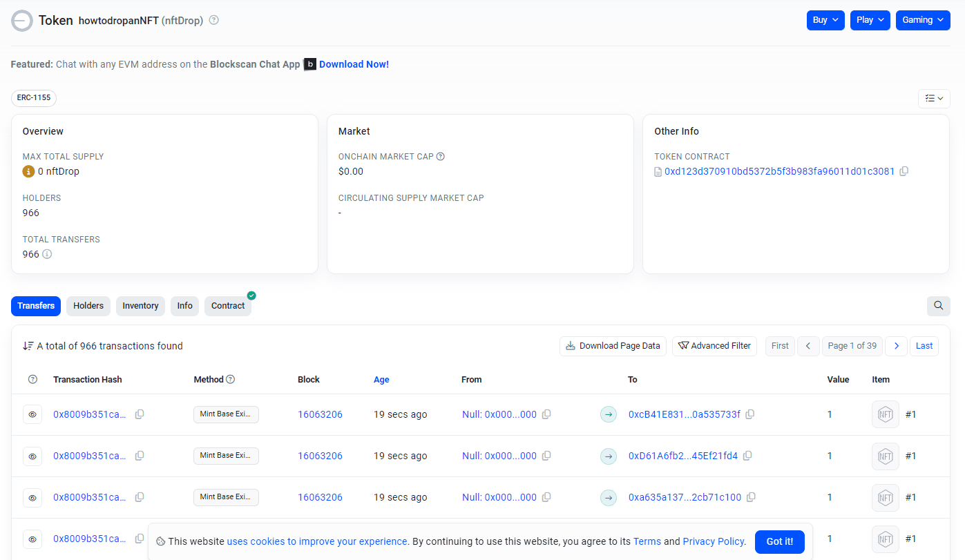The height and width of the screenshot is (560, 965).
Task: Click the search icon in the transfers section
Action: 939,306
